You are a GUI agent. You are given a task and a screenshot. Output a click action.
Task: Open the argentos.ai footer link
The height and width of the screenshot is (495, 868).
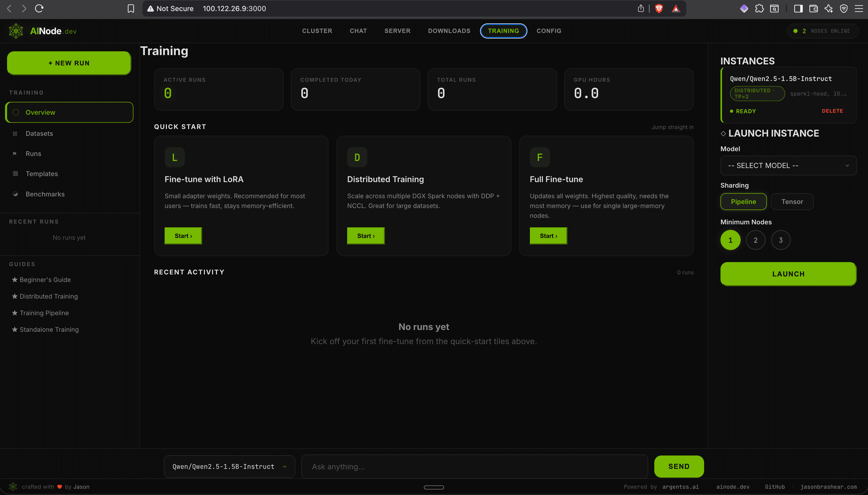pos(680,487)
